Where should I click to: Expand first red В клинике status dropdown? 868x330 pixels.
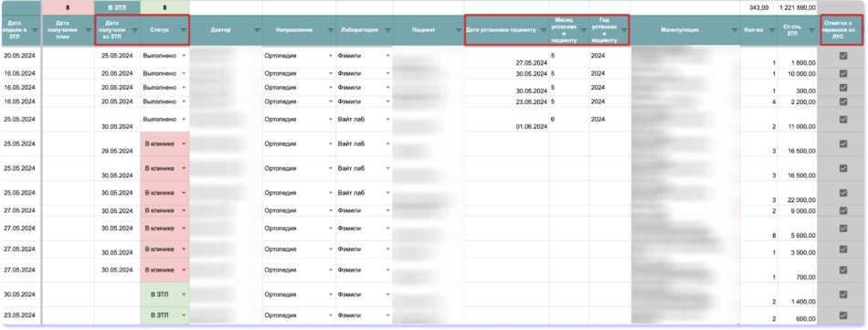coord(184,144)
